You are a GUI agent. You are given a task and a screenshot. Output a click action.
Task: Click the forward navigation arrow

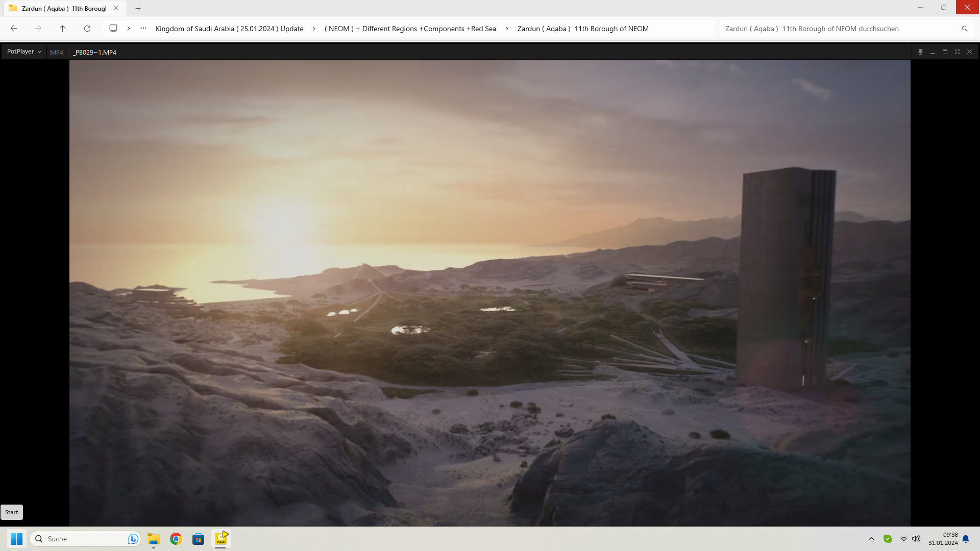38,29
